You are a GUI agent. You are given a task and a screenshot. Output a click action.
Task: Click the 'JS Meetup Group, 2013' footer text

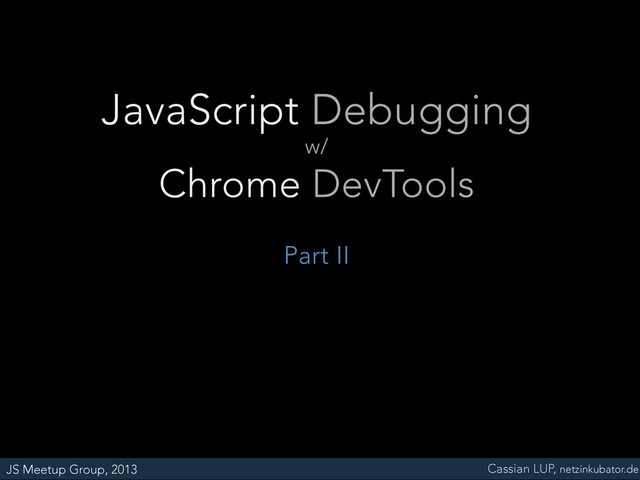point(71,470)
